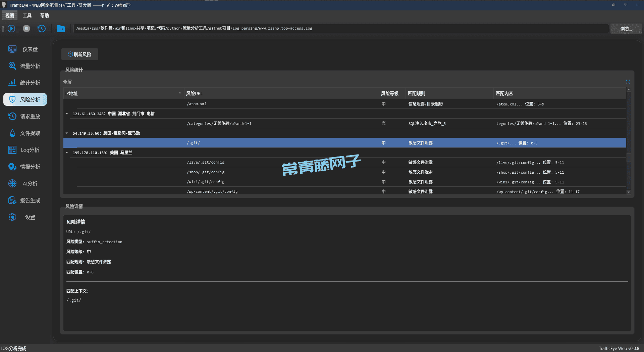Screen dimensions: 644x352
Task: Select the /shop/.git/config row
Action: point(344,172)
